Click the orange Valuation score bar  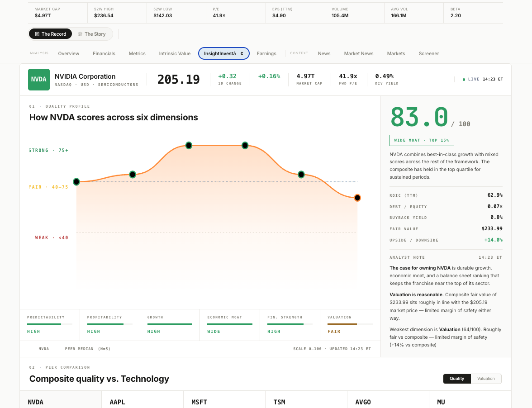(x=350, y=324)
